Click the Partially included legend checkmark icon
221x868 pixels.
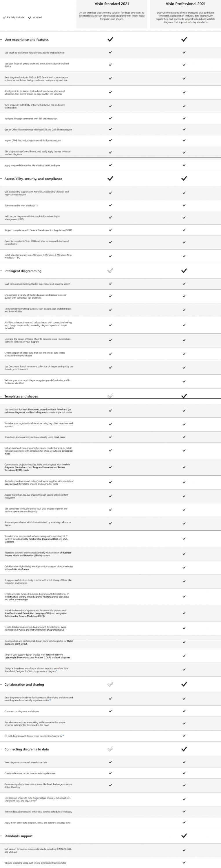coord(4,18)
